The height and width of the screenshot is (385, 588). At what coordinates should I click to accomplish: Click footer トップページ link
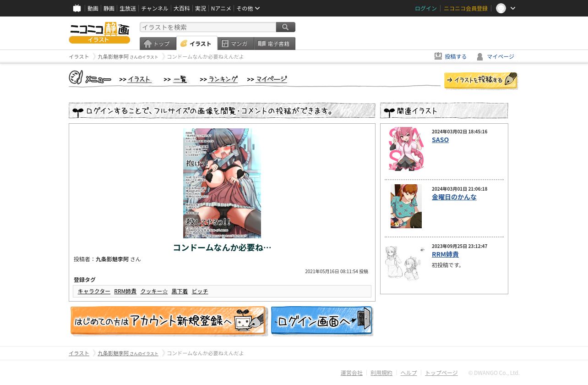441,373
